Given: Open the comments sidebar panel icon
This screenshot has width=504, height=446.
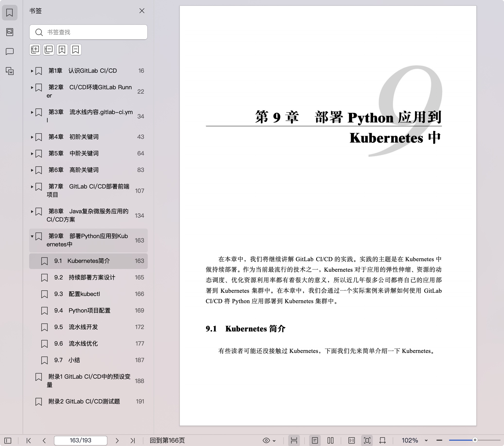Looking at the screenshot, I should click(10, 51).
